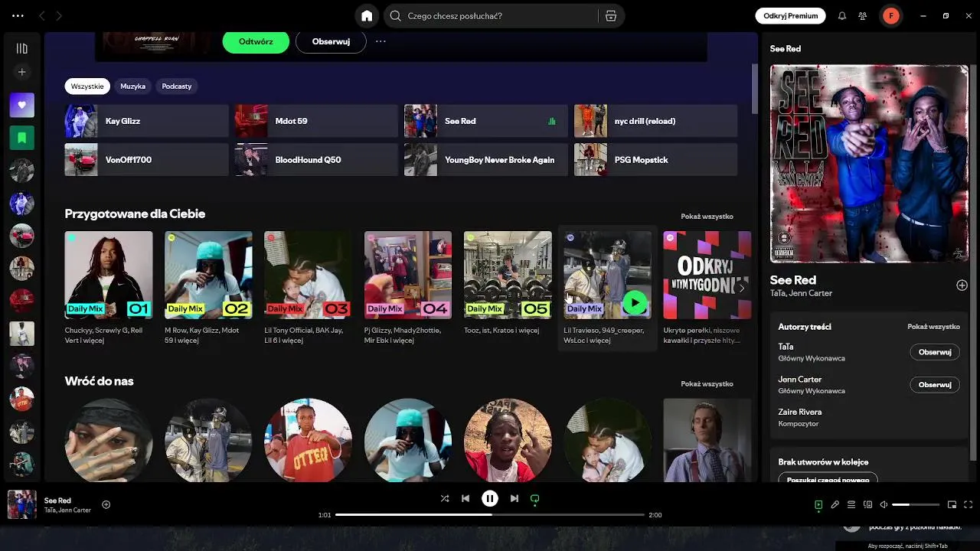The height and width of the screenshot is (551, 980).
Task: Switch to fullscreen player icon
Action: click(x=969, y=505)
